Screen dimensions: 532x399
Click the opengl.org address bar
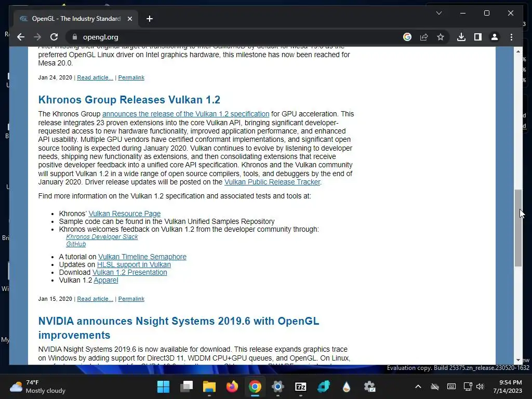click(x=234, y=37)
